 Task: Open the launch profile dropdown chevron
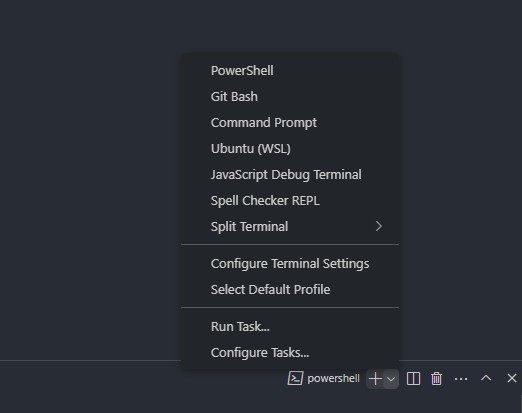tap(391, 379)
